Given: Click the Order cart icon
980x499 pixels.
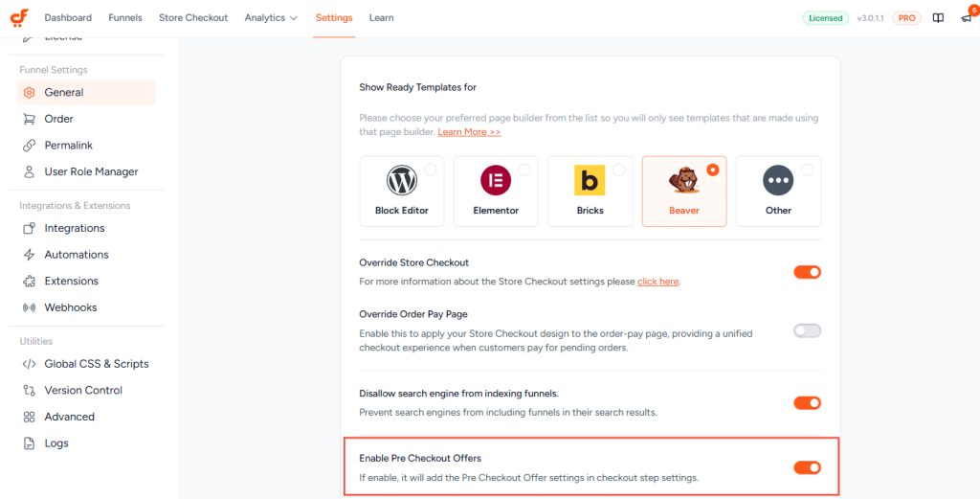Looking at the screenshot, I should click(x=29, y=119).
